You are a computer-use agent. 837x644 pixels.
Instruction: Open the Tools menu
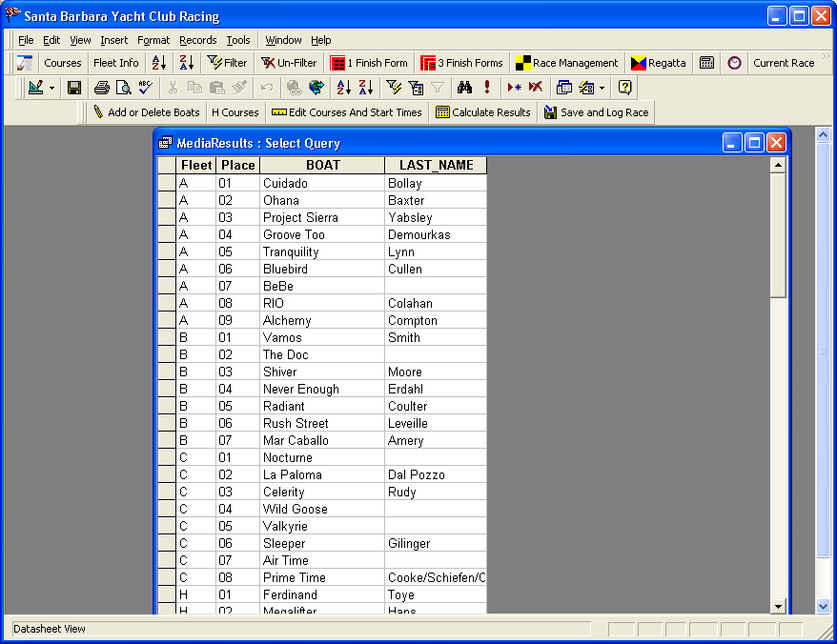click(238, 40)
